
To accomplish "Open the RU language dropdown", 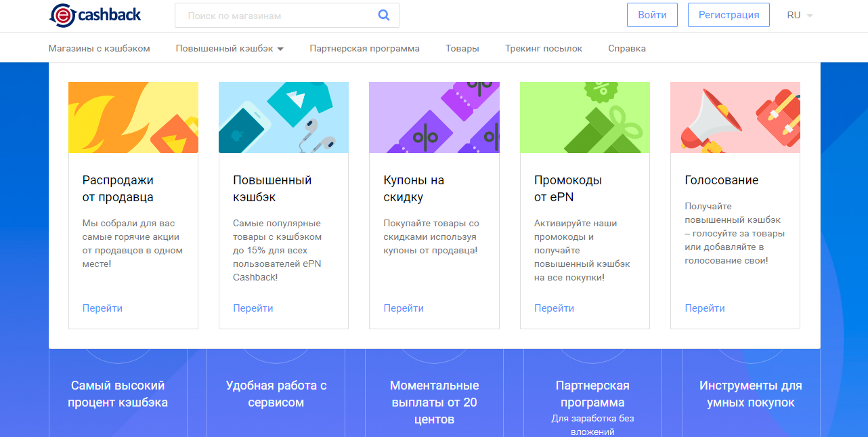I will pos(800,15).
